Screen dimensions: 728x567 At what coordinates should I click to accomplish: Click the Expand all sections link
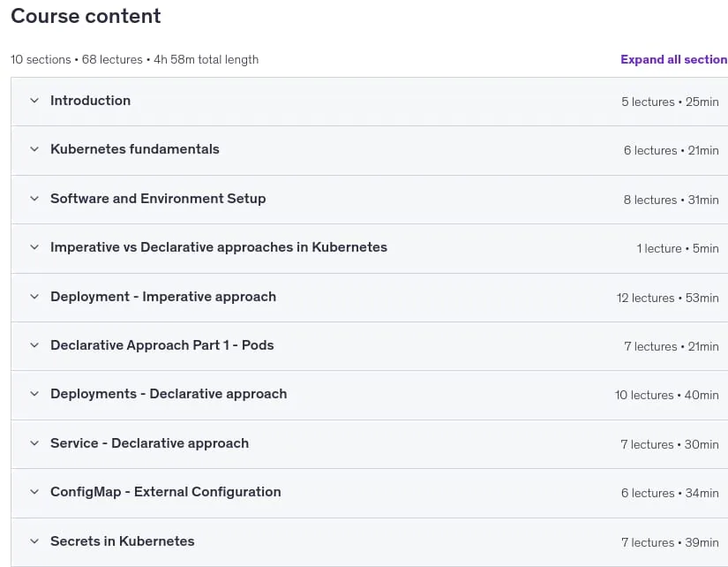674,59
